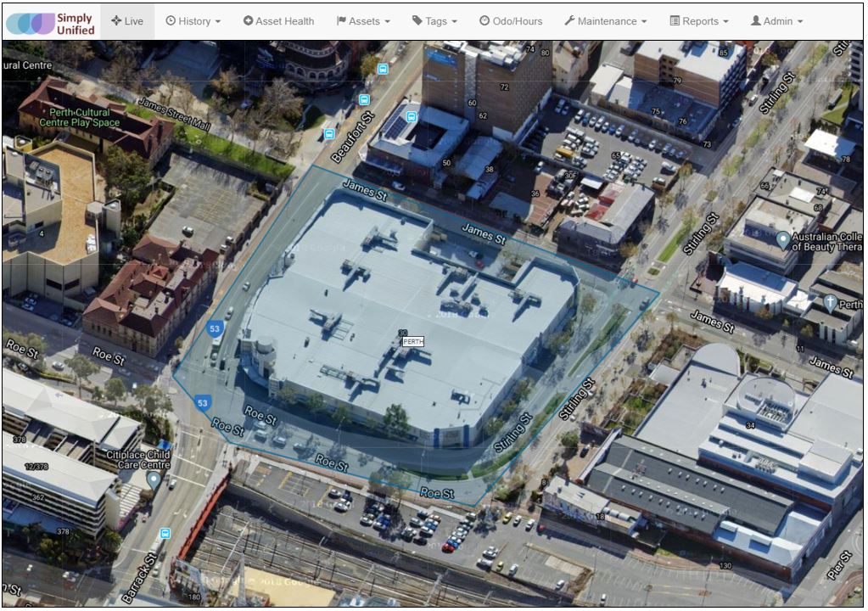
Task: Open the Live view tab
Action: (127, 21)
